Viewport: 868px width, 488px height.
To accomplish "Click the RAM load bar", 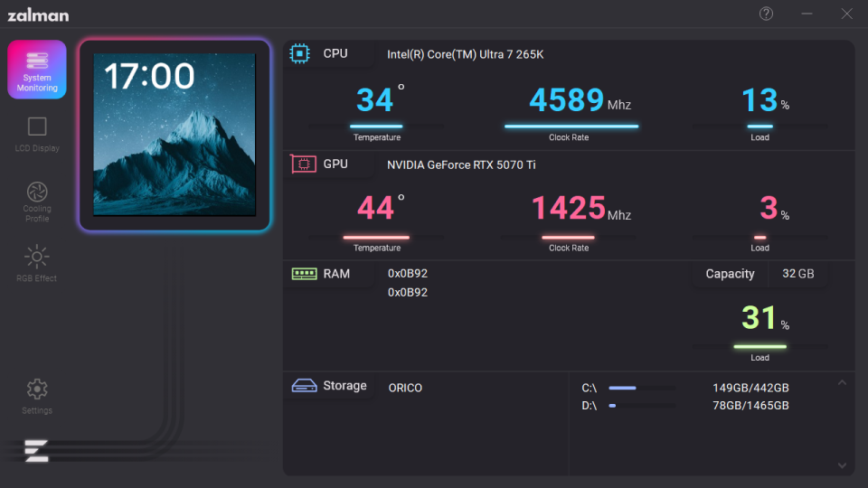I will (760, 347).
